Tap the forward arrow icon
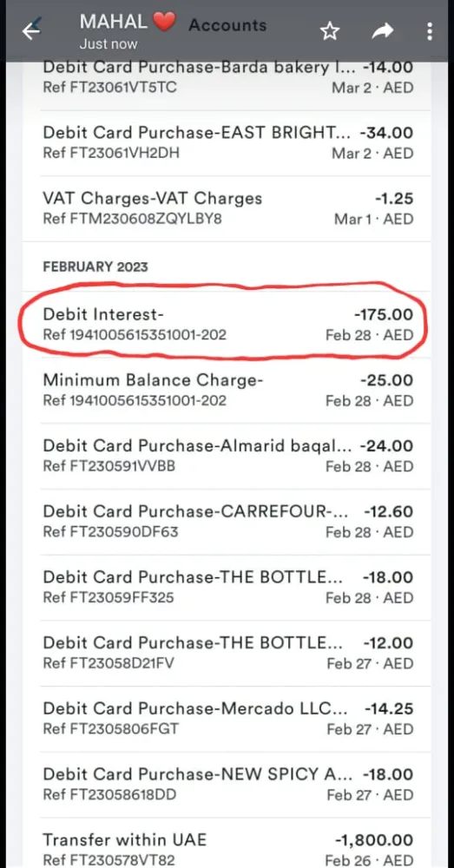This screenshot has width=454, height=868. coord(381,31)
